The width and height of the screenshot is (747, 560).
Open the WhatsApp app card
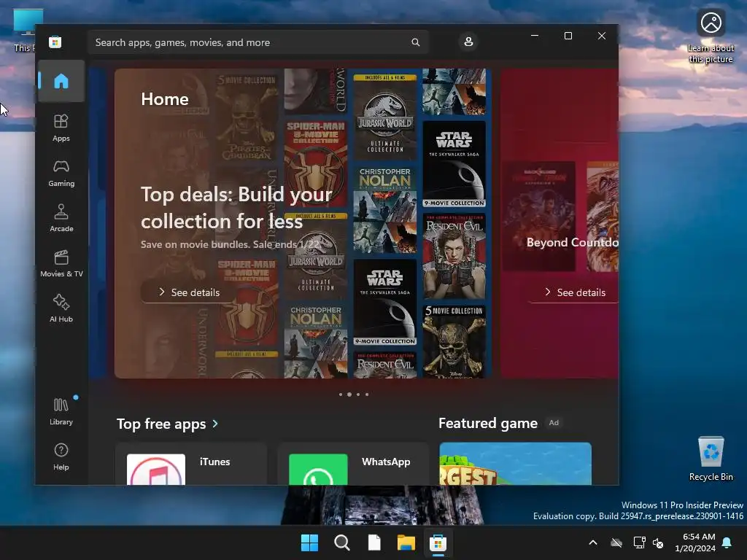[x=353, y=464]
